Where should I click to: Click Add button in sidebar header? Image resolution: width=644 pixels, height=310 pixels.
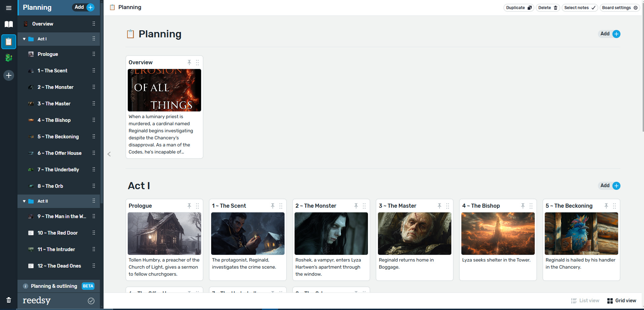pos(84,7)
